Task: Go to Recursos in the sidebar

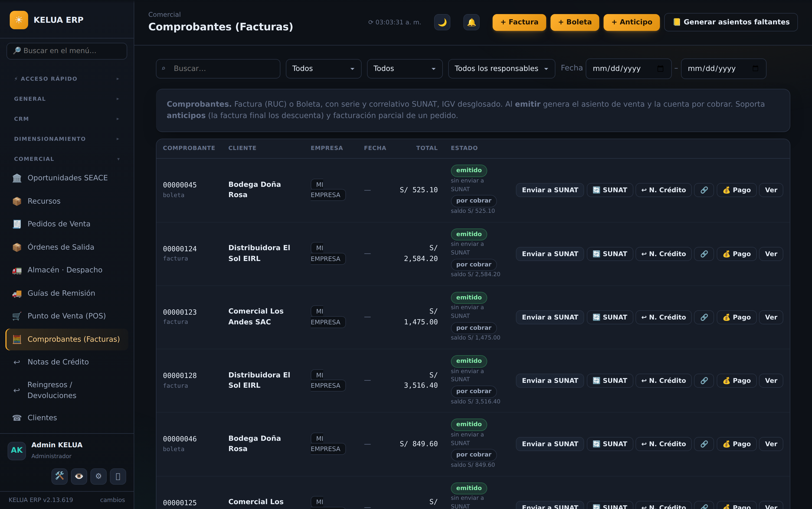Action: [67, 201]
